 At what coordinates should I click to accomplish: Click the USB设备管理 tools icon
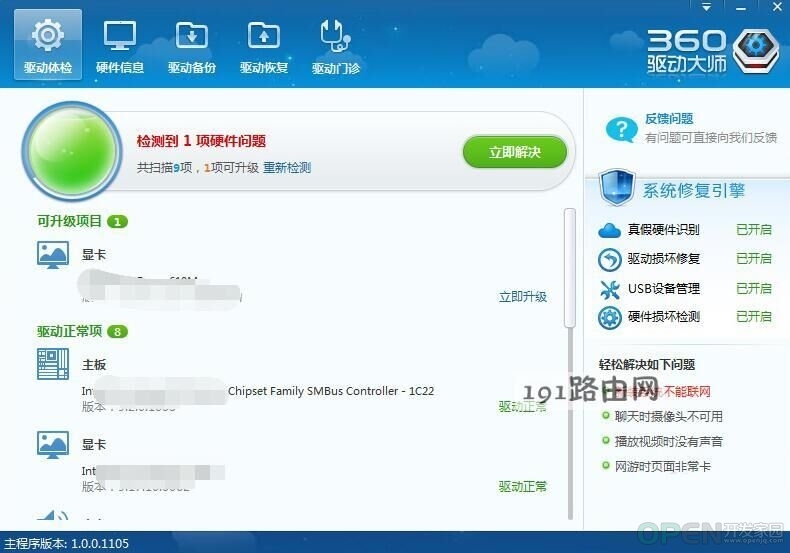click(x=610, y=289)
